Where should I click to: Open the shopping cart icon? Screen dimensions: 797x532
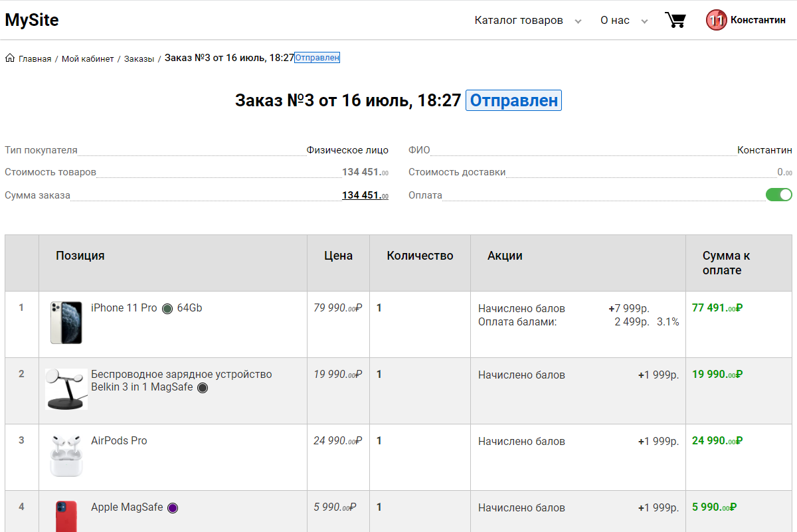[x=675, y=20]
